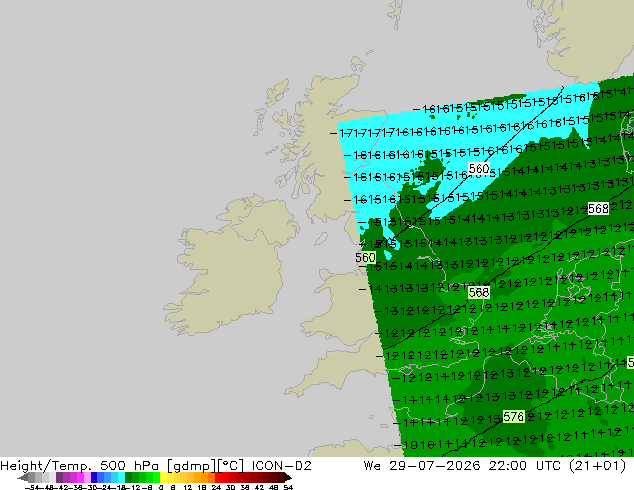Screen dimensions: 634x490
Task: Pick the dark grey swatch at the legend start
Action: click(32, 477)
